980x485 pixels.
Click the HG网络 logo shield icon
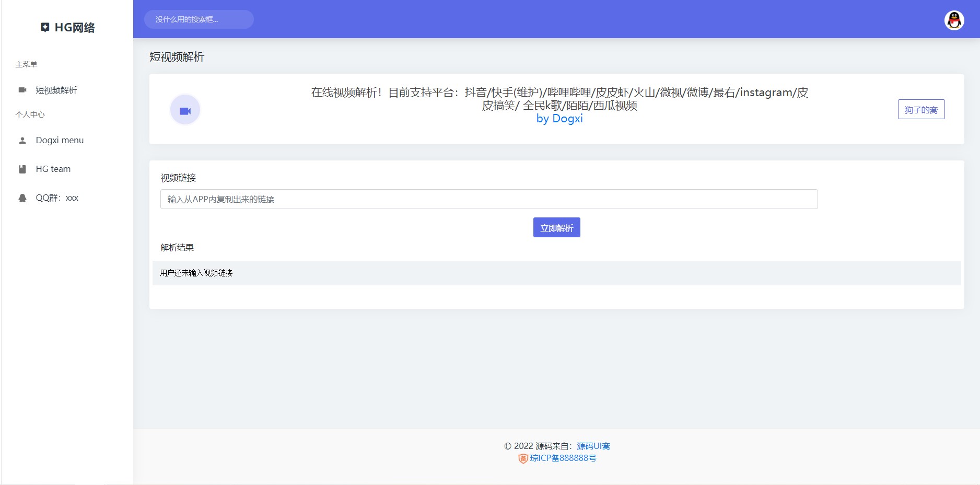click(x=45, y=27)
